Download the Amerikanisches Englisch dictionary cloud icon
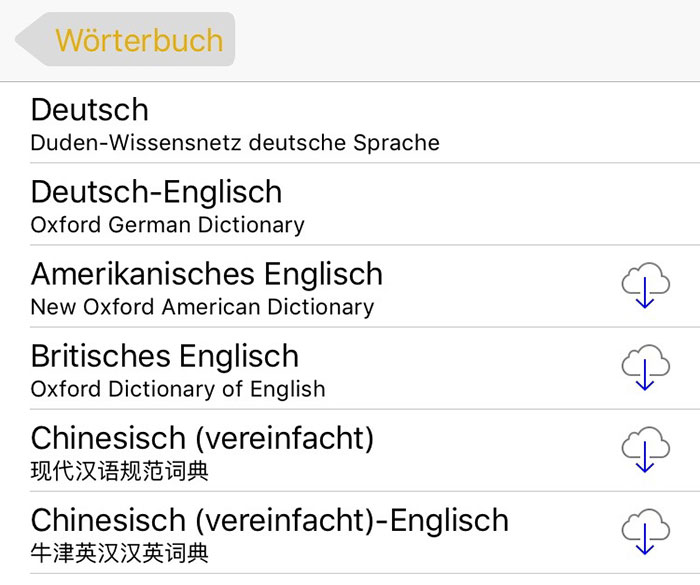This screenshot has height=585, width=700. [x=646, y=285]
